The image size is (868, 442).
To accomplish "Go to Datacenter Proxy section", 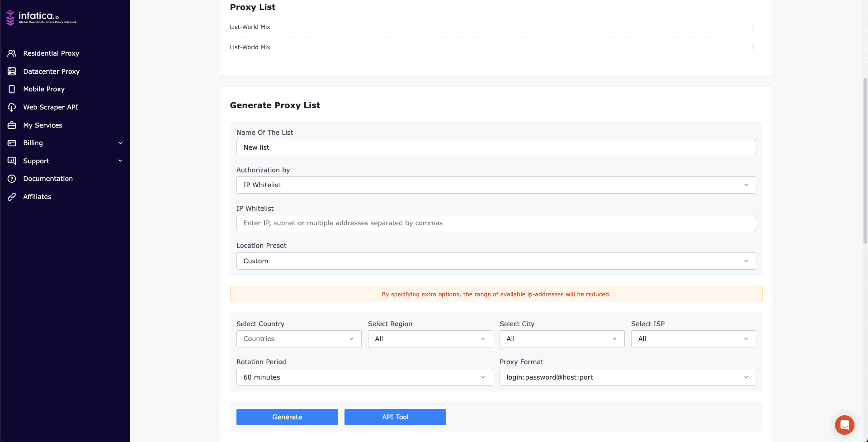I will click(x=52, y=71).
